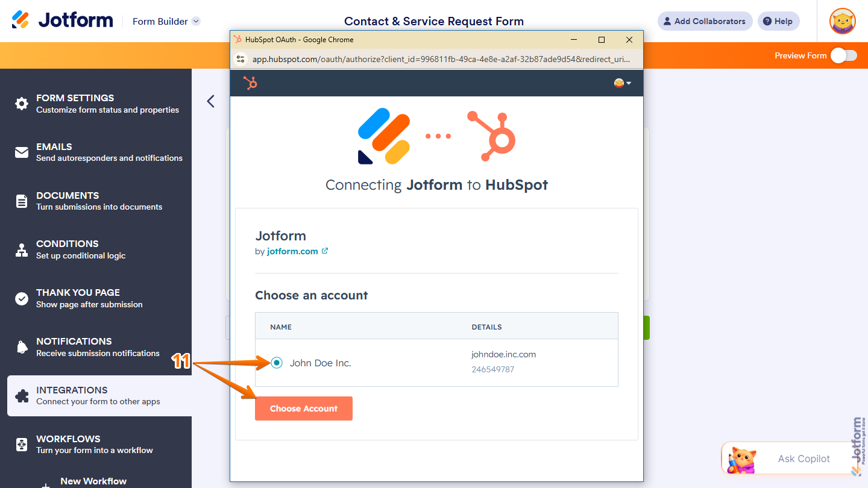Click the Notifications bell icon
The height and width of the screenshot is (488, 868).
22,348
